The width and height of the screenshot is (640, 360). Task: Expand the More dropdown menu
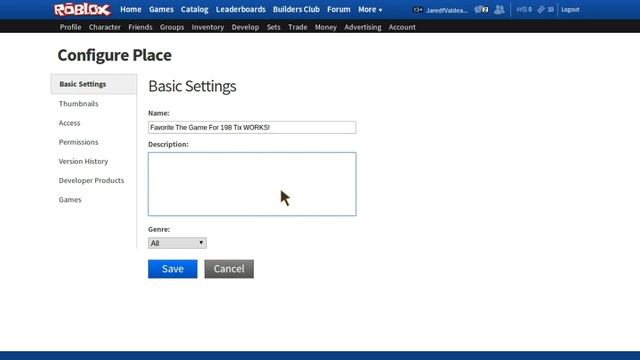pyautogui.click(x=370, y=9)
